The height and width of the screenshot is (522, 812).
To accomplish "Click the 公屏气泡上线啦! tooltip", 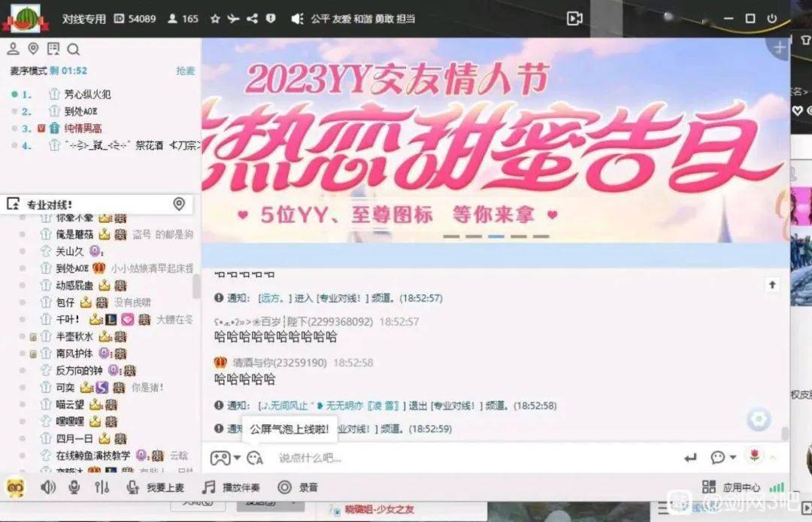I will point(289,429).
